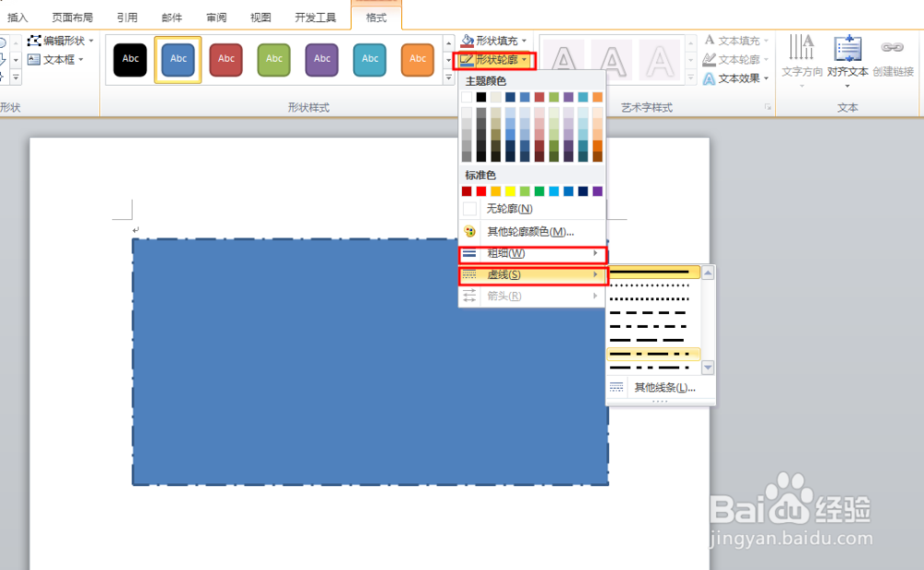Select the short dash line style
The image size is (924, 570).
(x=653, y=312)
